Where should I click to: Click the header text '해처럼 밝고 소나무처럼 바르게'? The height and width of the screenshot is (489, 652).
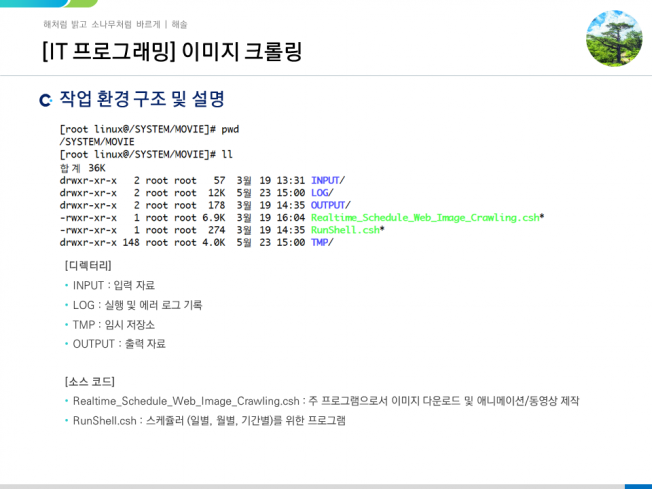coord(101,23)
